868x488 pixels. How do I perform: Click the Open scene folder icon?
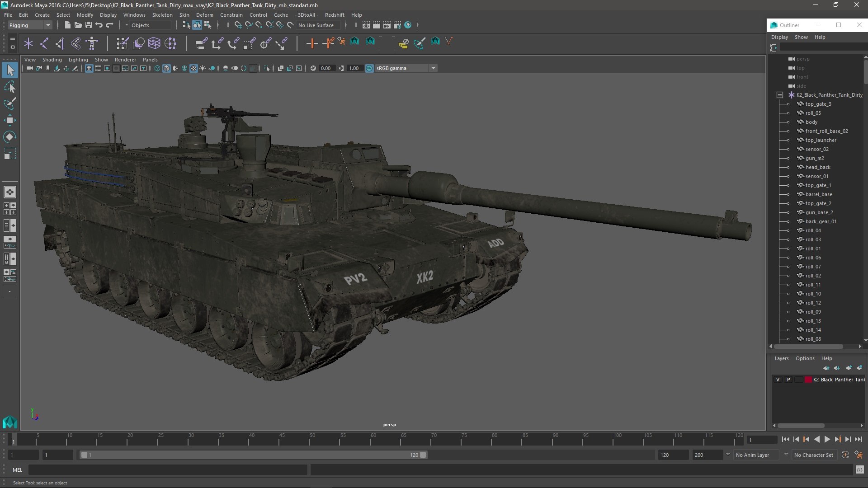coord(78,25)
